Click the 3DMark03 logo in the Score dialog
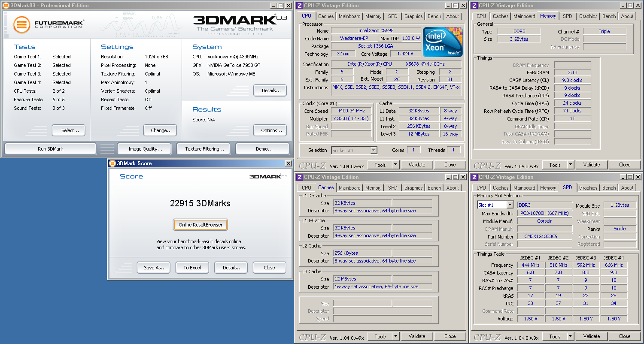This screenshot has width=644, height=344. point(268,176)
